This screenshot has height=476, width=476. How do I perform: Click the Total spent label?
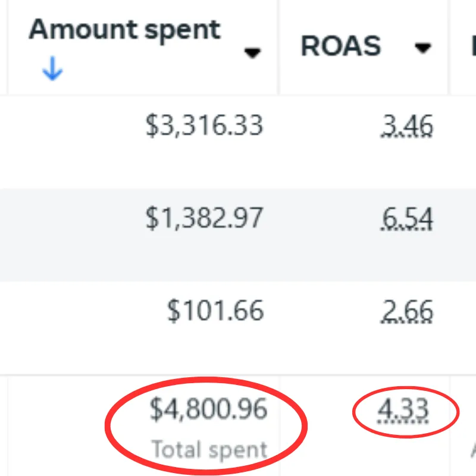pos(209,449)
